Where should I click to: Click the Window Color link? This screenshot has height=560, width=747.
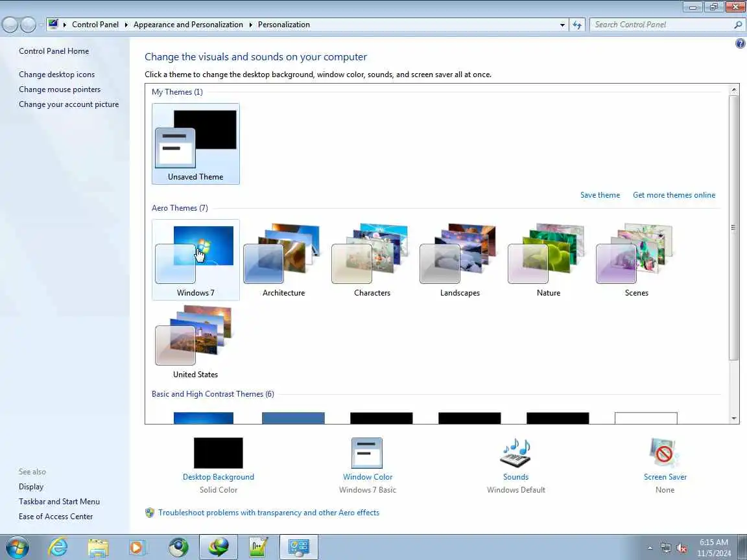(367, 476)
